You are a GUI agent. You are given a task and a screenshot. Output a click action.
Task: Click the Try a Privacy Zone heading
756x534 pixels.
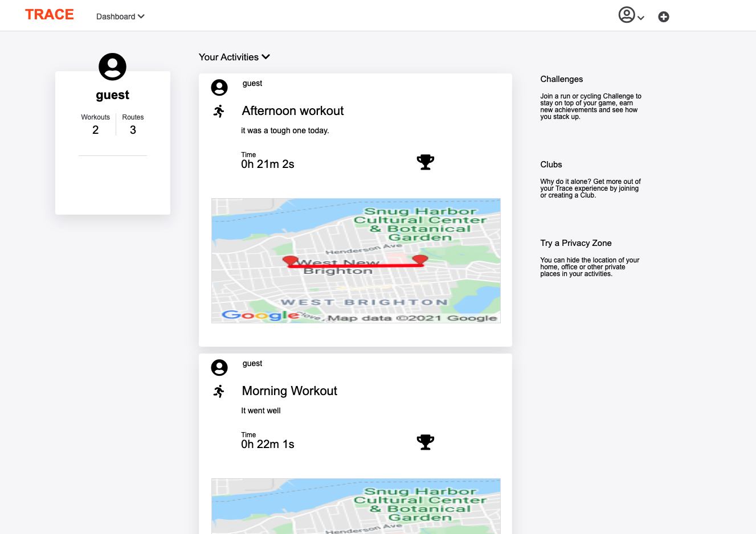pos(576,243)
